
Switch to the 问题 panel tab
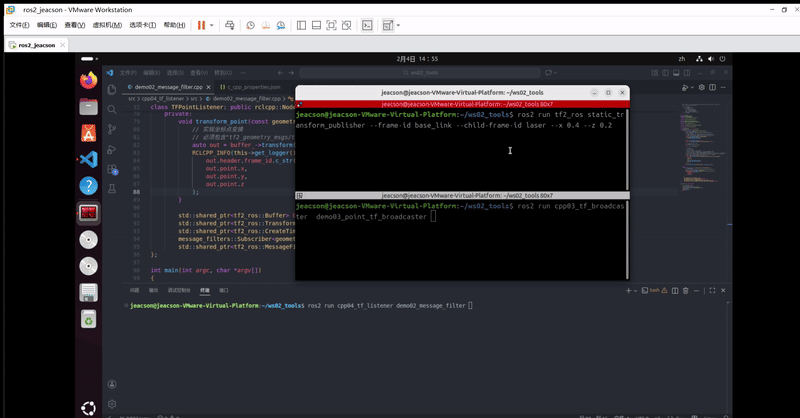click(x=134, y=290)
